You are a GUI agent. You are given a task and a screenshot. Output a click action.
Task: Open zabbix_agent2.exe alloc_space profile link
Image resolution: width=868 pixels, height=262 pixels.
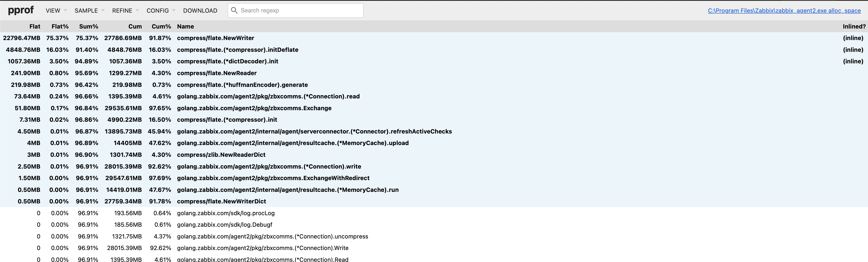tap(784, 10)
